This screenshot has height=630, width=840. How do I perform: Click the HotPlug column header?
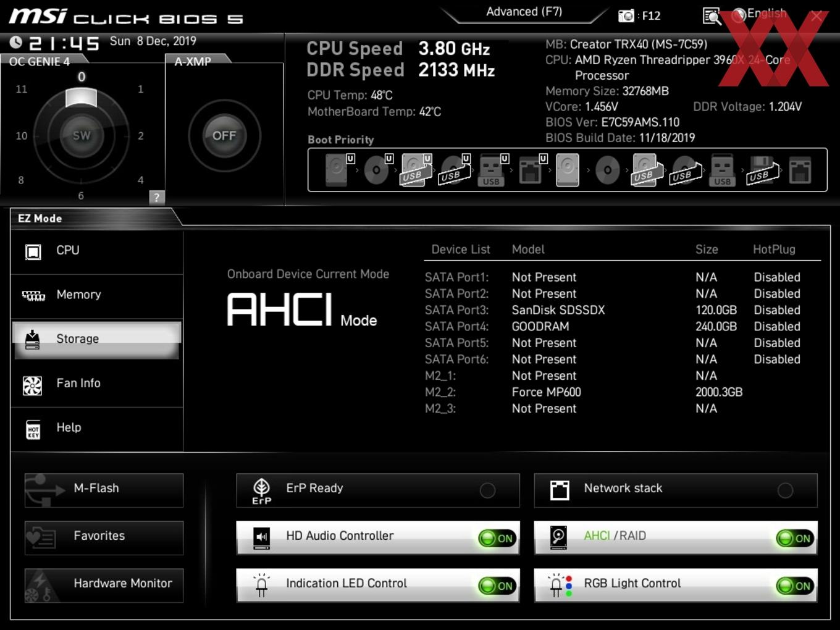tap(774, 250)
